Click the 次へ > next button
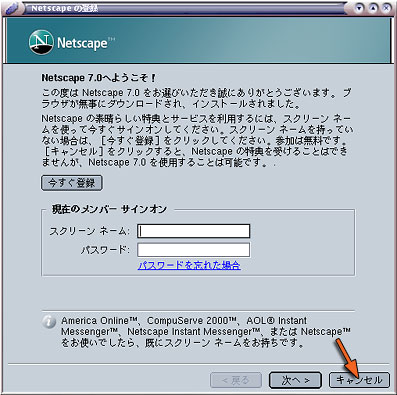Image resolution: width=397 pixels, height=395 pixels. (x=295, y=380)
